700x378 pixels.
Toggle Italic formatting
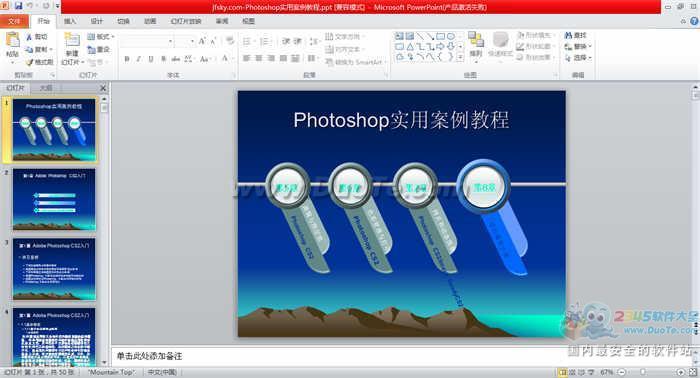139,58
